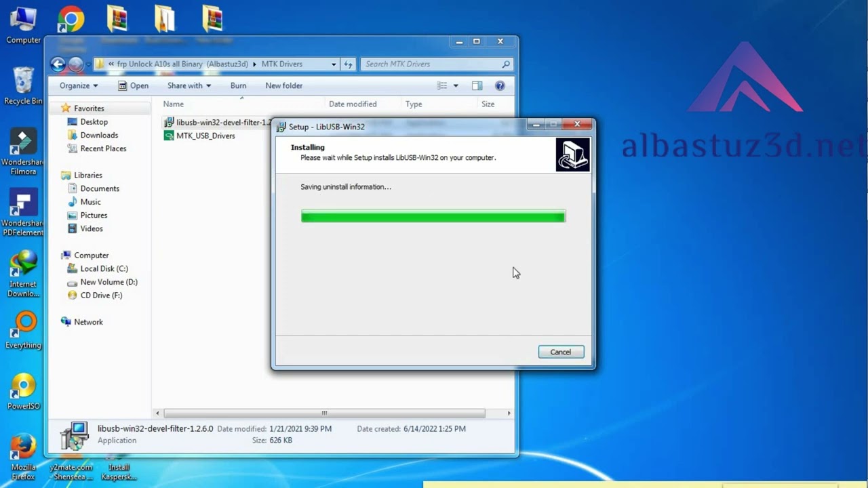
Task: Open the address bar history dropdown
Action: pyautogui.click(x=334, y=64)
